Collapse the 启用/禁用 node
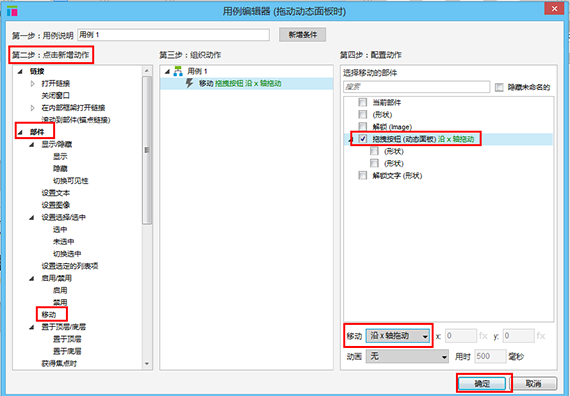The width and height of the screenshot is (570, 396). pyautogui.click(x=32, y=278)
